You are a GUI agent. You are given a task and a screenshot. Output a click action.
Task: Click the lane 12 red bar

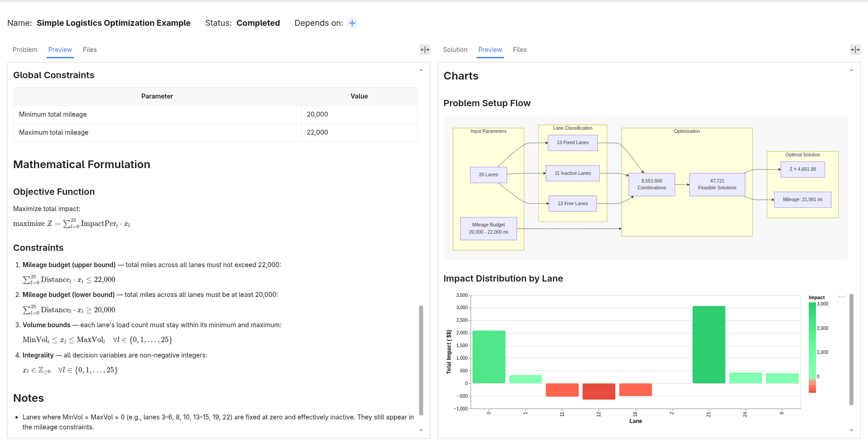pyautogui.click(x=599, y=391)
